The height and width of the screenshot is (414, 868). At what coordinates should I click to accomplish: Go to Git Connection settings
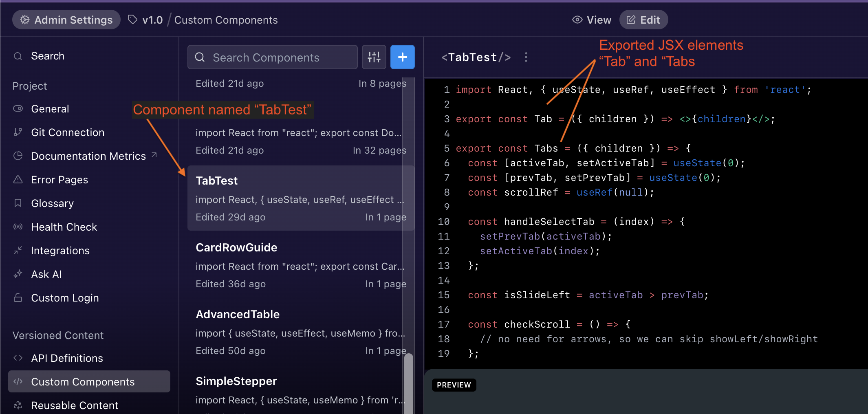(x=67, y=132)
